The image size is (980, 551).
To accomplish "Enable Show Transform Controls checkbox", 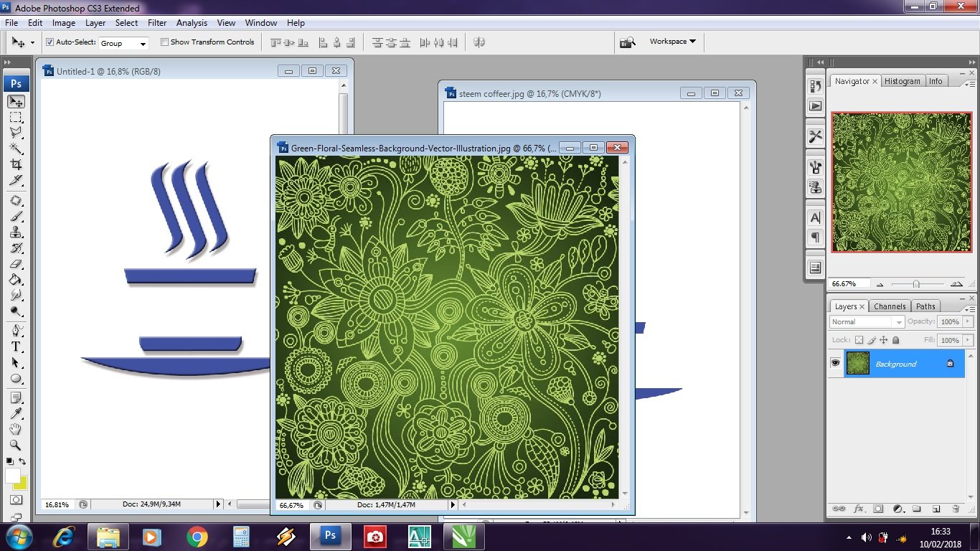I will coord(164,42).
